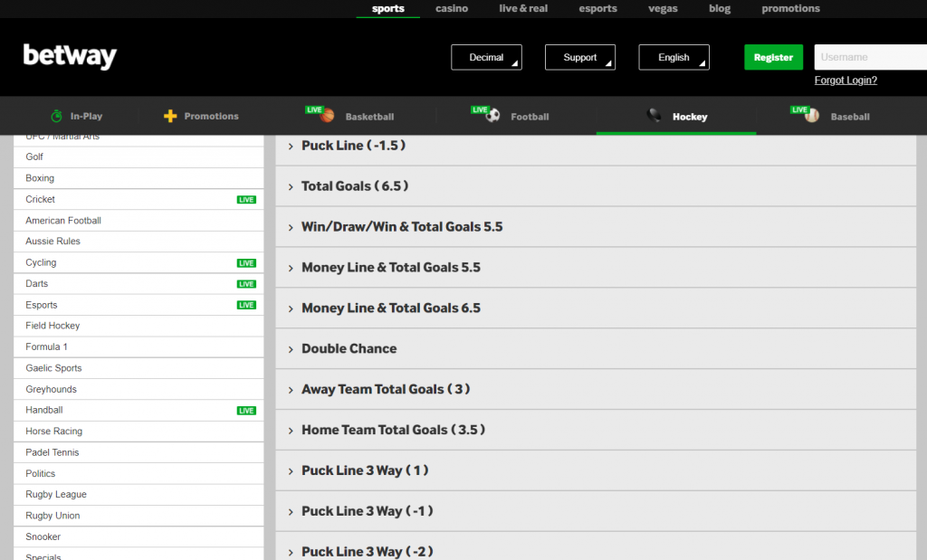Screen dimensions: 927x560
Task: Open Aussie Rules in the sports list
Action: [x=139, y=242]
